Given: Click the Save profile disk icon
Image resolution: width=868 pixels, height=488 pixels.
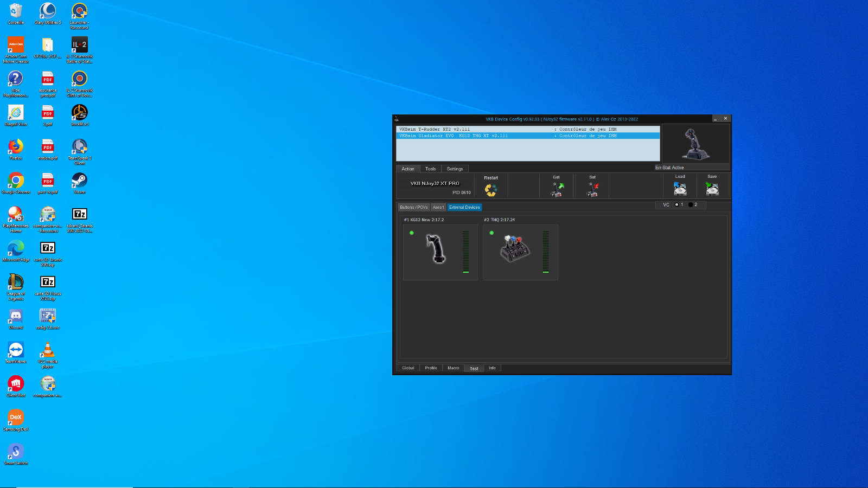Looking at the screenshot, I should [712, 188].
